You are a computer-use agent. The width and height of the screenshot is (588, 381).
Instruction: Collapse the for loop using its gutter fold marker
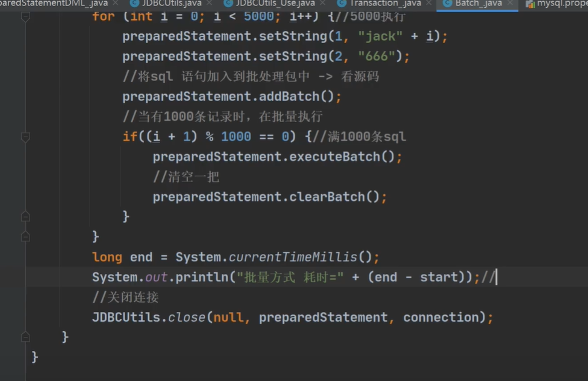[x=25, y=17]
